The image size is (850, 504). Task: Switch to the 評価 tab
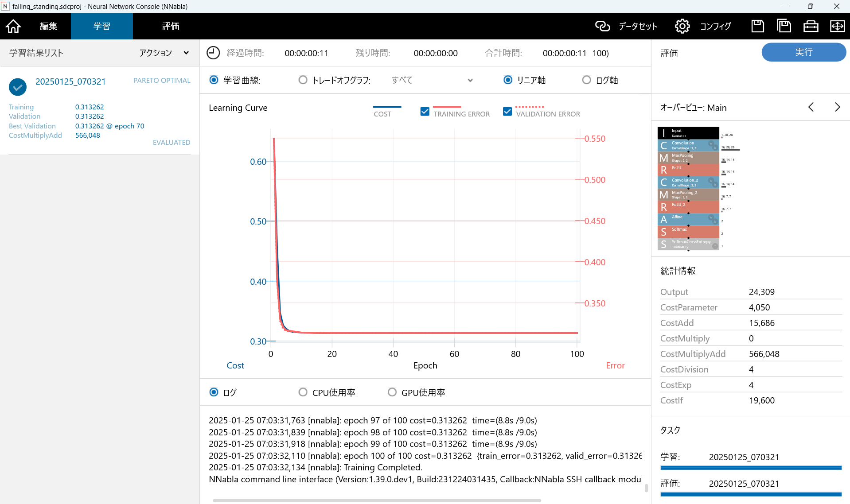(x=171, y=26)
